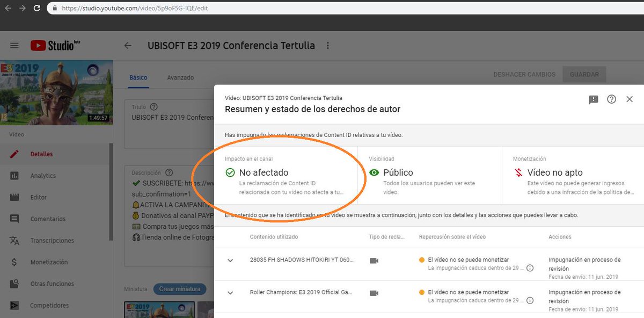Expand the 28035 FH SHADOWS HITOKIRI claim row
Screen dimensions: 644x318
[x=230, y=261]
